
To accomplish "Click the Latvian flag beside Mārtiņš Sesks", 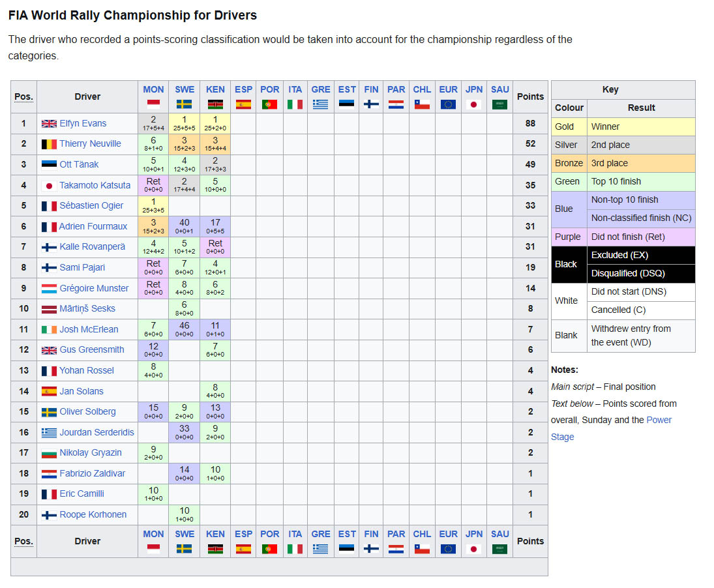I will [49, 308].
